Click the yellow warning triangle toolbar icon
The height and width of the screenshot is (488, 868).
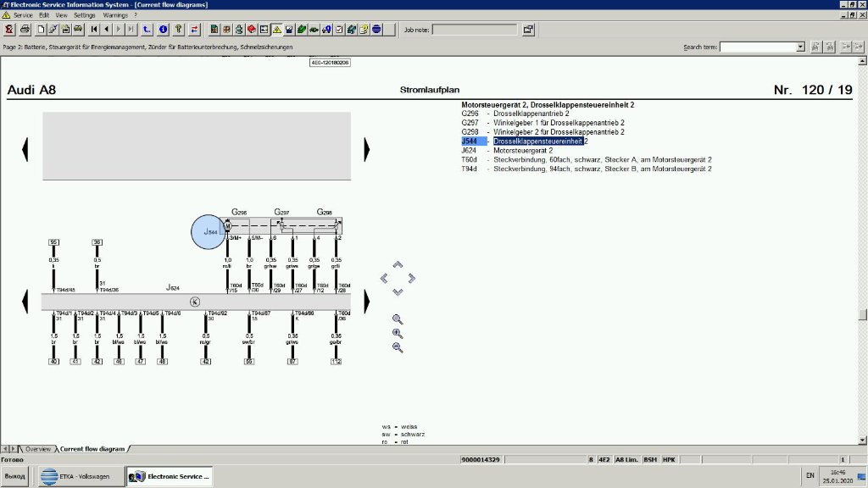[x=276, y=30]
